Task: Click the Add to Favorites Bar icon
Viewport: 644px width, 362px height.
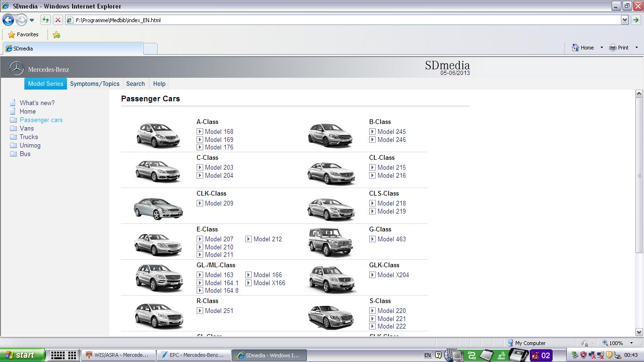Action: [x=57, y=34]
